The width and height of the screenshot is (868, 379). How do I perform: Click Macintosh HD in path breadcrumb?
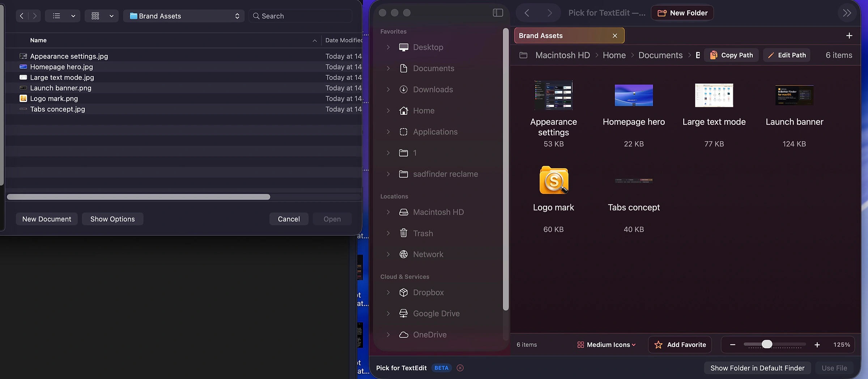pyautogui.click(x=562, y=55)
